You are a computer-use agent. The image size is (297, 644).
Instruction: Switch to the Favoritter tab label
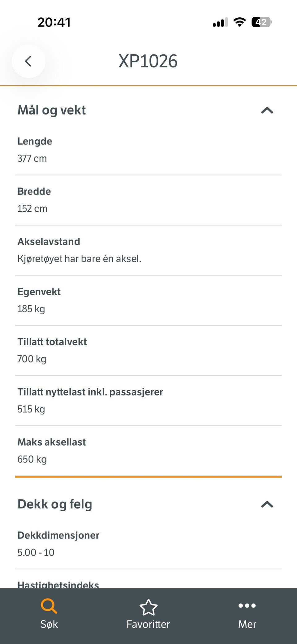coord(148,624)
